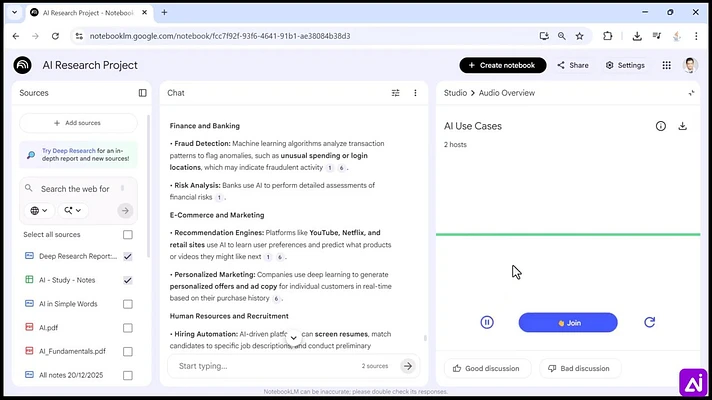Collapse the Sources panel icon
The width and height of the screenshot is (712, 400).
tap(143, 93)
